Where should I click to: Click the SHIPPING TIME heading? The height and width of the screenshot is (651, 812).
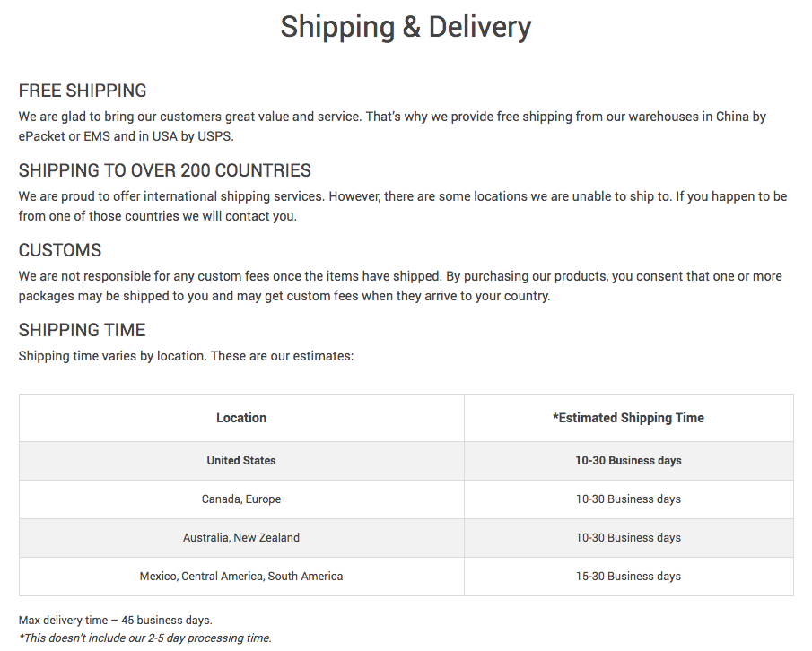point(82,330)
